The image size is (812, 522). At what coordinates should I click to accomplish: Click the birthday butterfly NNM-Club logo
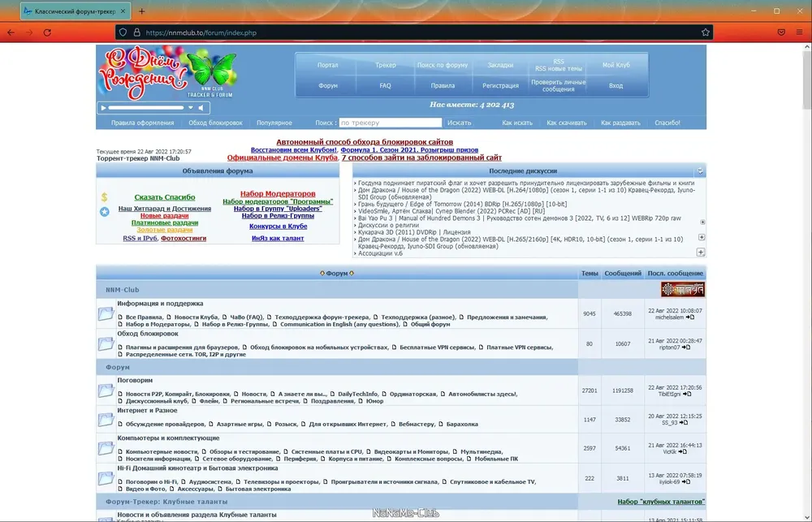pos(168,72)
